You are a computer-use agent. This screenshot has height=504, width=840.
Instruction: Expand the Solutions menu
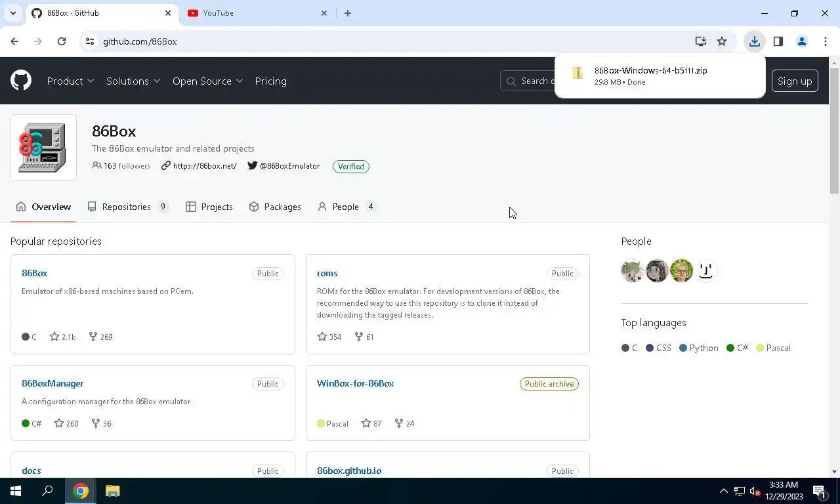133,81
